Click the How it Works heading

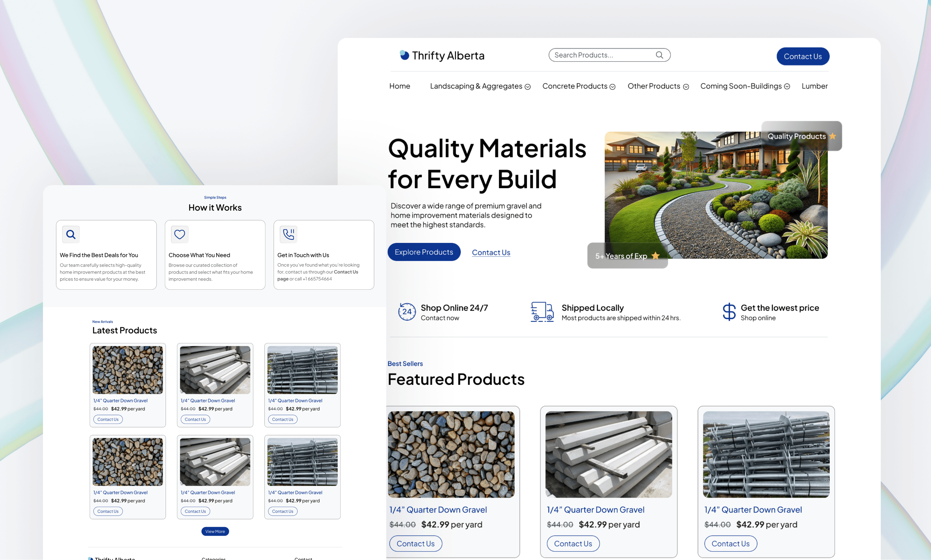(215, 207)
